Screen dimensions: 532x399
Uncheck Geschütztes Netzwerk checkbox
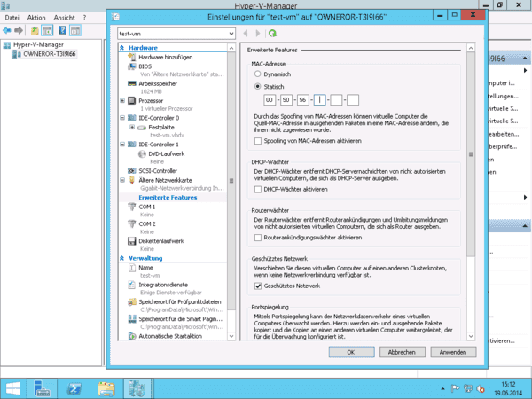tap(258, 286)
